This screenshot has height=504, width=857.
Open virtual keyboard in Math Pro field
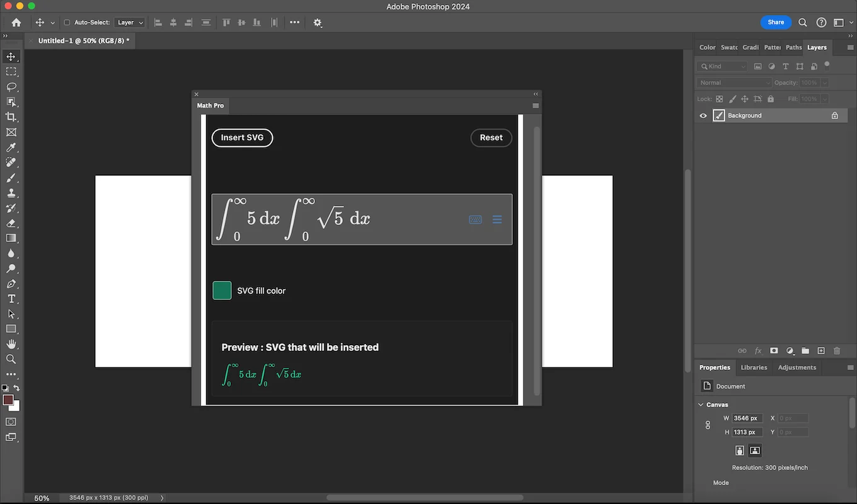tap(475, 219)
